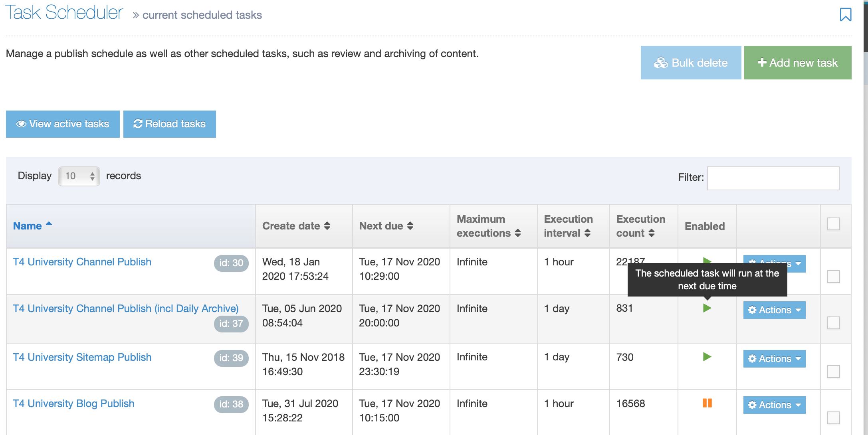Check the row checkbox for Sitemap Publish
Image resolution: width=868 pixels, height=435 pixels.
[834, 372]
